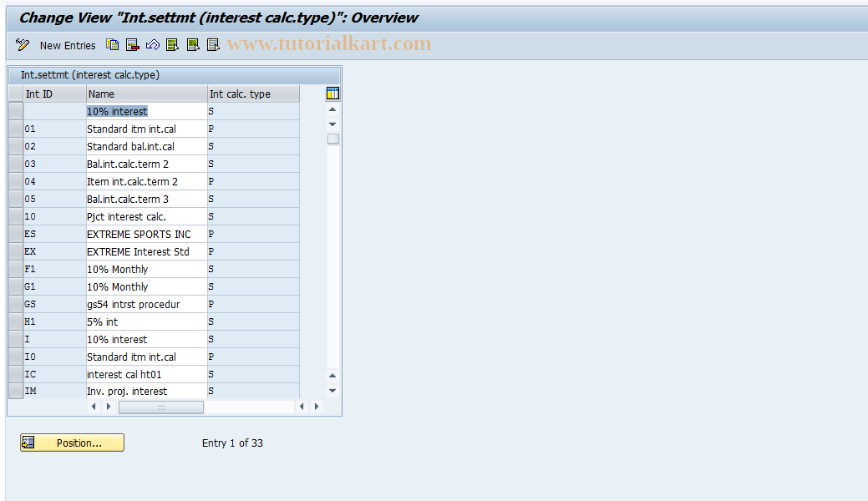Image resolution: width=868 pixels, height=501 pixels.
Task: Select row selector for Bal.int.calc.term 2
Action: point(16,164)
